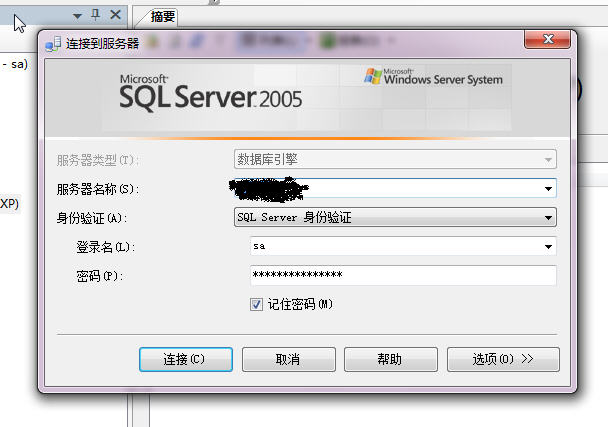Click the Windows Server System logo
The width and height of the screenshot is (608, 427).
[433, 77]
